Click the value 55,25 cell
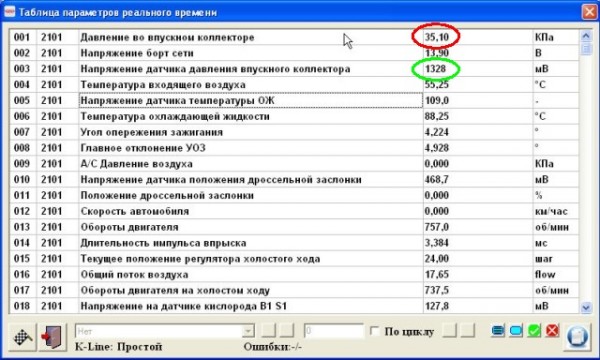The width and height of the screenshot is (600, 360). (x=478, y=85)
